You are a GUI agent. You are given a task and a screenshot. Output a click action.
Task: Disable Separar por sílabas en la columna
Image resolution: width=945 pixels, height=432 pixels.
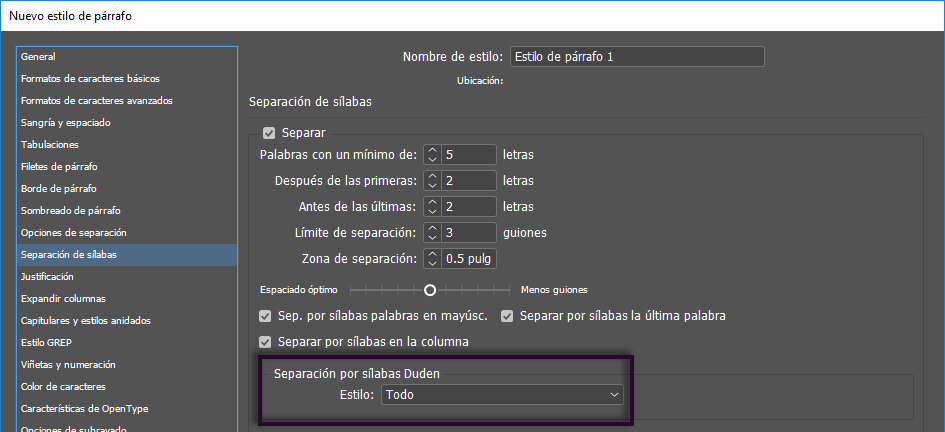click(x=266, y=342)
